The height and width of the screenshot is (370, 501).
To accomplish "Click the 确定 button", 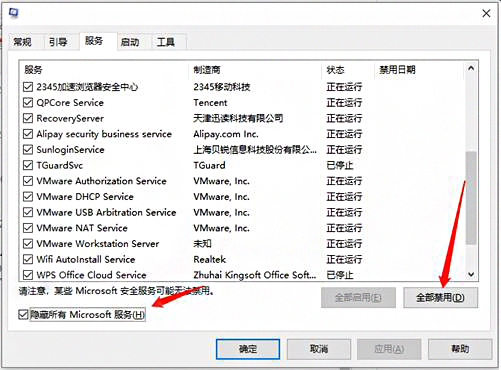I will (x=248, y=349).
